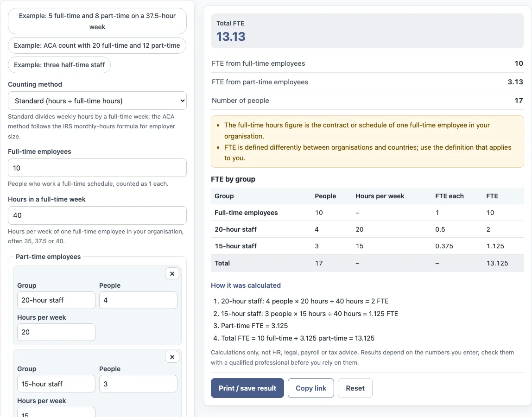The height and width of the screenshot is (417, 532).
Task: Edit Hours per week field showing 20
Action: click(x=57, y=332)
